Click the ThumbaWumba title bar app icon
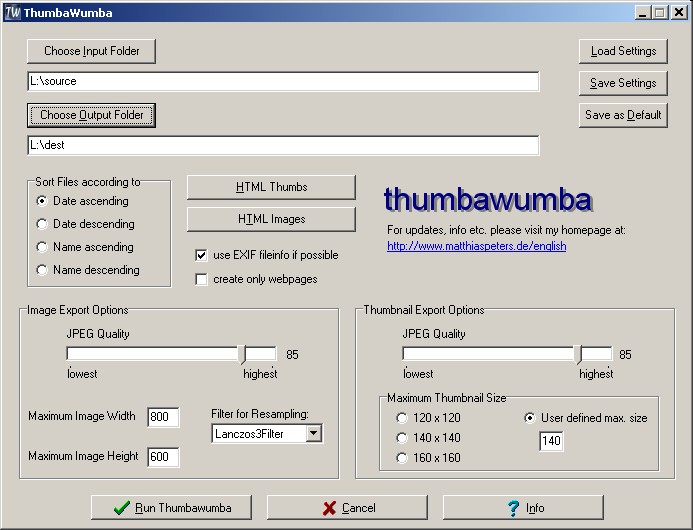Screen dimensions: 693x530 point(12,12)
